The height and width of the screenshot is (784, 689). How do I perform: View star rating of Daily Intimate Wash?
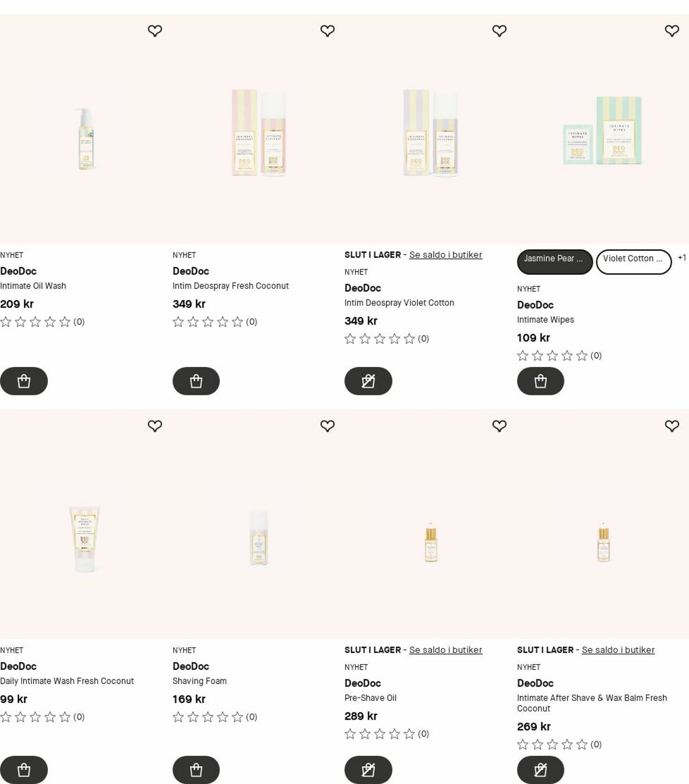tap(42, 717)
